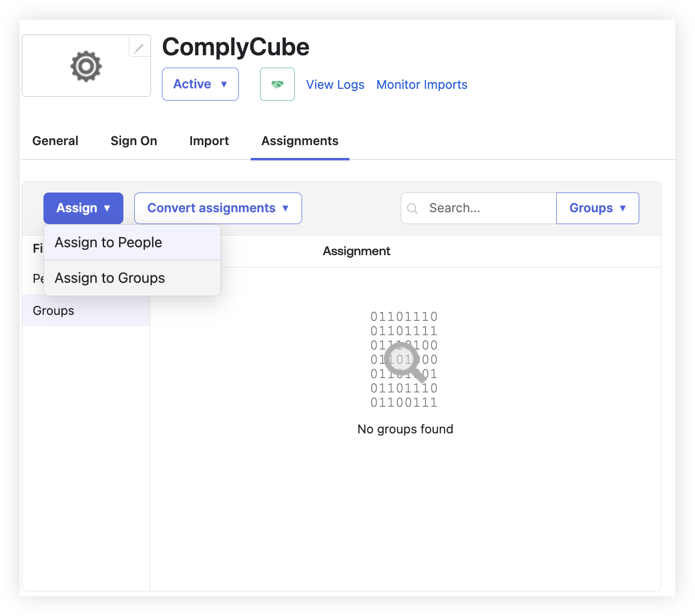Open the Active status dropdown
This screenshot has width=695, height=616.
[200, 84]
